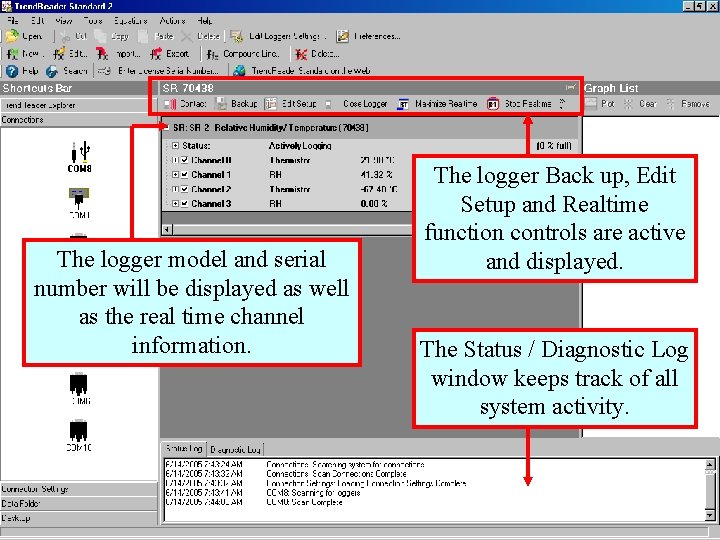Click the Compound Line toolbar icon
This screenshot has height=540, width=720.
[x=212, y=54]
